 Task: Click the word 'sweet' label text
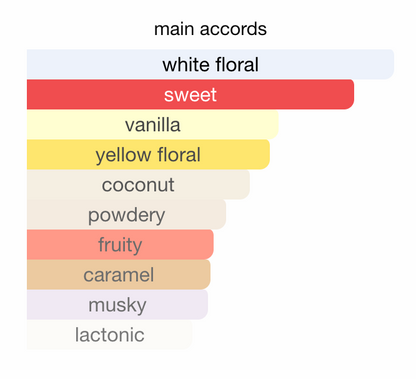pos(190,95)
